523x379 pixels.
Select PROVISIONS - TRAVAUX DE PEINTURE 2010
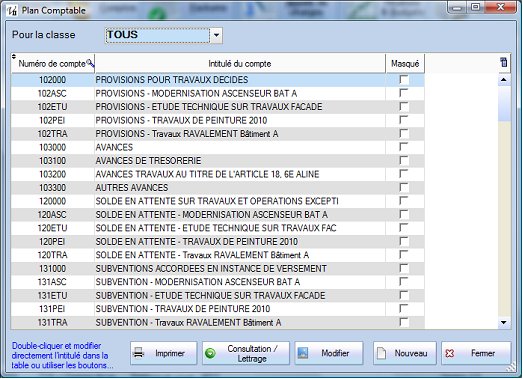tap(181, 120)
